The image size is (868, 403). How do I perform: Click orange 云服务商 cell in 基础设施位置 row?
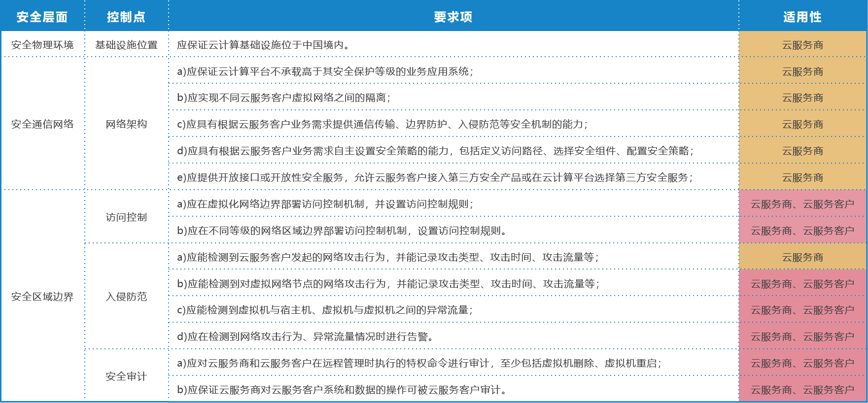[x=802, y=45]
